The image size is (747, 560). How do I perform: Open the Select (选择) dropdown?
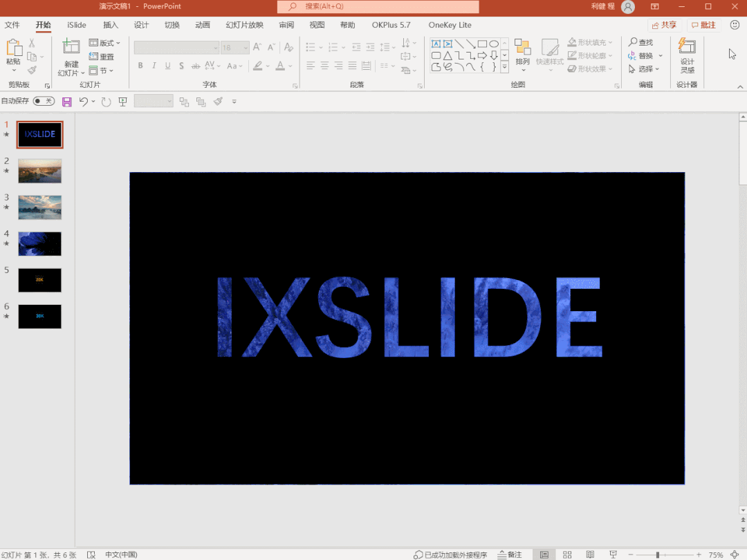[644, 69]
